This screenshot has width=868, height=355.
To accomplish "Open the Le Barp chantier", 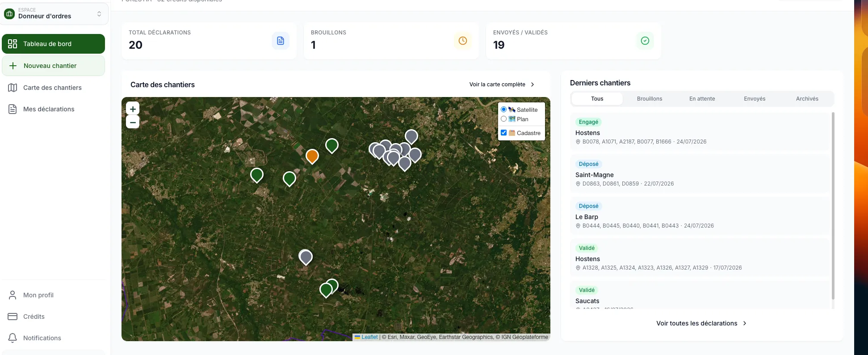I will pos(700,216).
